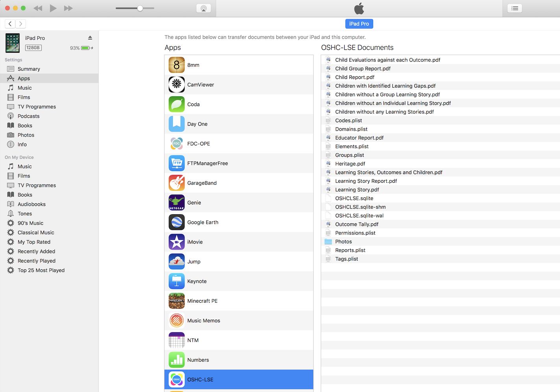
Task: Select the NTM app icon
Action: (x=177, y=340)
